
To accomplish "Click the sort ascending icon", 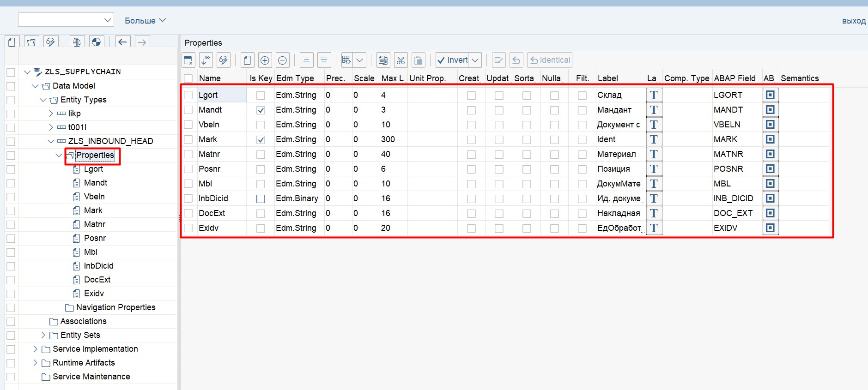I will [306, 60].
